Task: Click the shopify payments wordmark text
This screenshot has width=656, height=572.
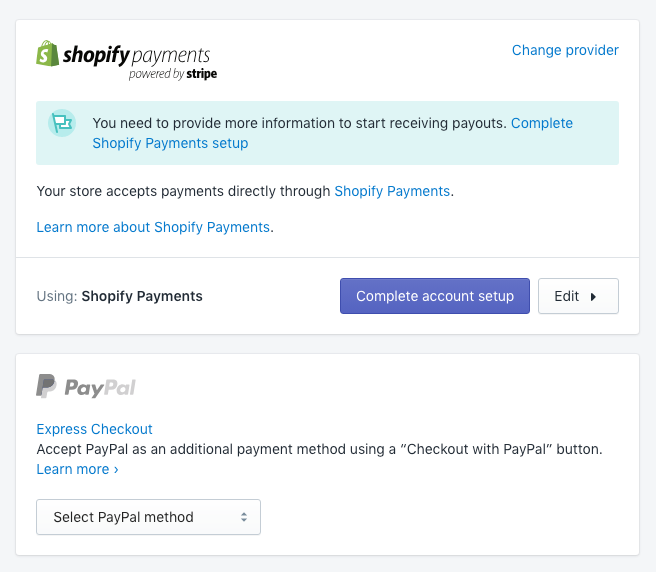Action: (x=136, y=55)
